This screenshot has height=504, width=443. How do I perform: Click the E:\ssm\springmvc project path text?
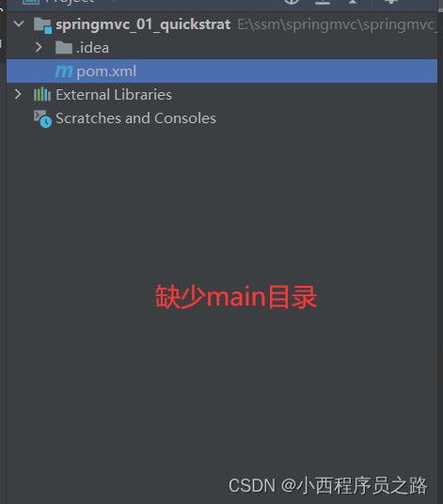click(337, 24)
